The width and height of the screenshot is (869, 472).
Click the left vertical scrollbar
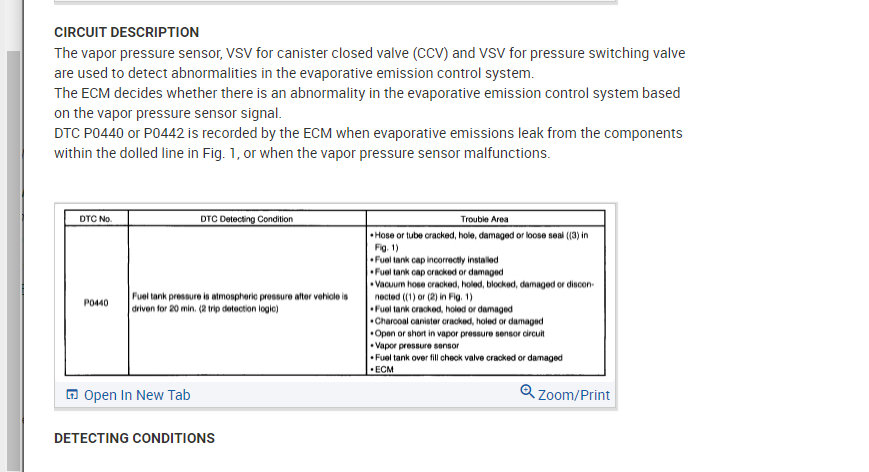[12, 250]
